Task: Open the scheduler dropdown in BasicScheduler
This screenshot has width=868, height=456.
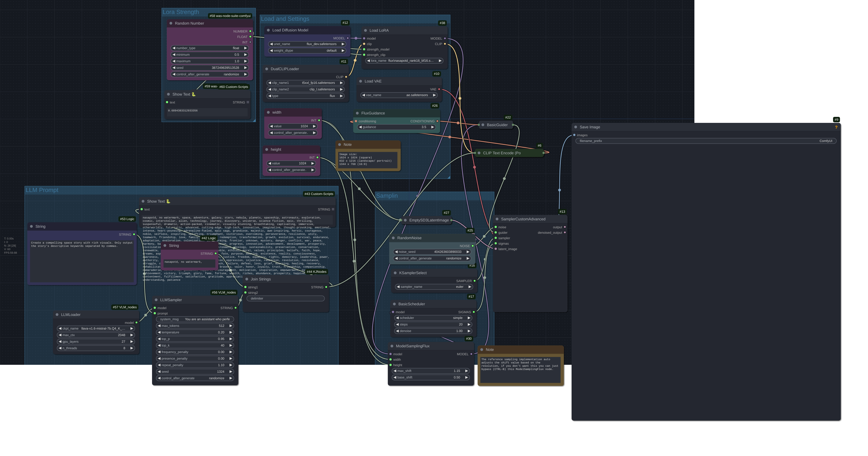Action: point(433,318)
